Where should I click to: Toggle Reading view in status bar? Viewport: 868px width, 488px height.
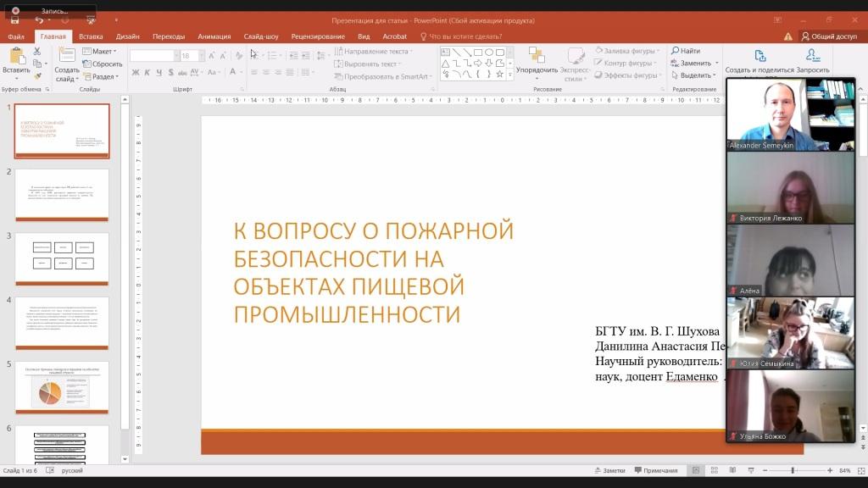[x=732, y=470]
